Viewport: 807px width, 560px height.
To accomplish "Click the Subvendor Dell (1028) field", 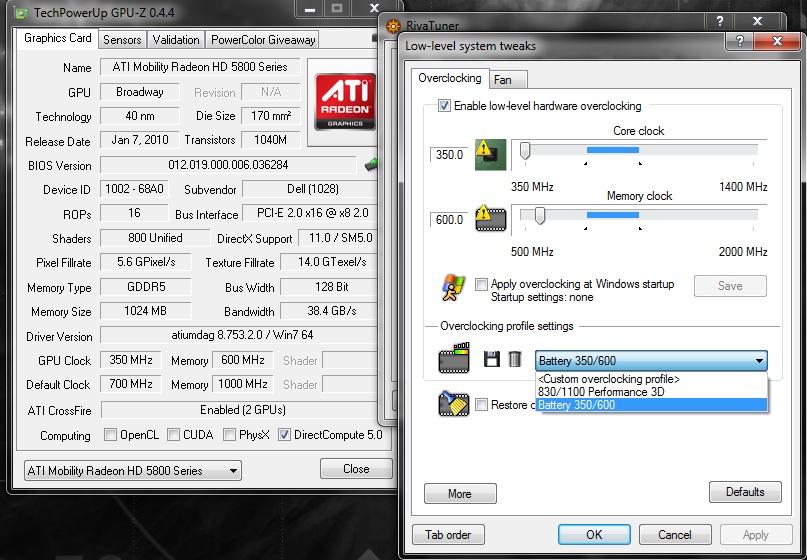I will click(x=310, y=189).
